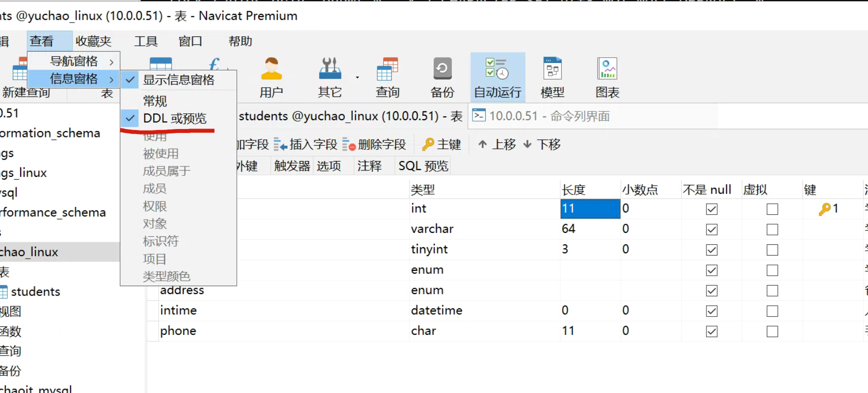
Task: Click the 其它 (Others) tools icon
Action: click(330, 77)
